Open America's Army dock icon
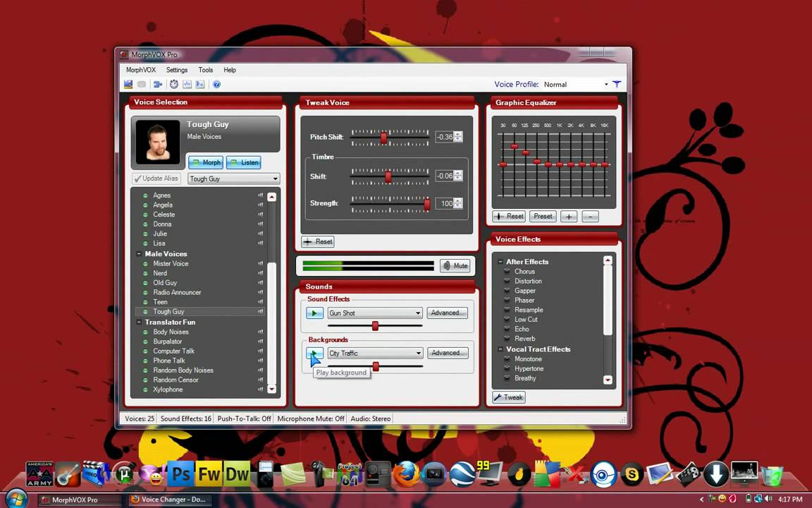This screenshot has height=508, width=812. pyautogui.click(x=40, y=474)
